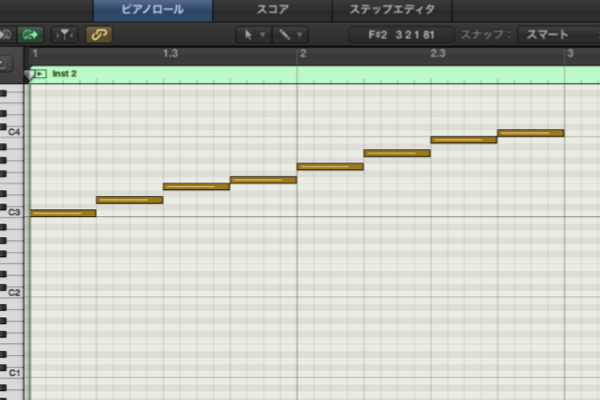Click the 1.3 ruler marker
This screenshot has width=600, height=400.
click(x=170, y=54)
